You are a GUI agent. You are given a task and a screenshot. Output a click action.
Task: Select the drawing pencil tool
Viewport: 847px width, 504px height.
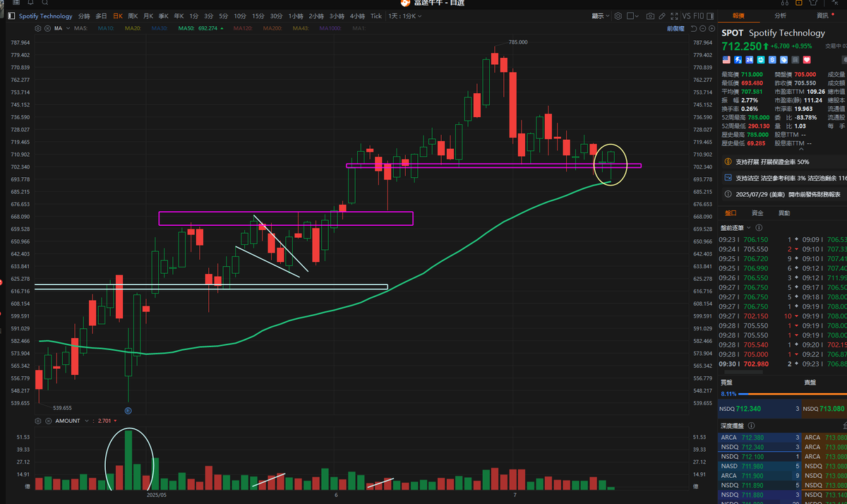(x=662, y=16)
